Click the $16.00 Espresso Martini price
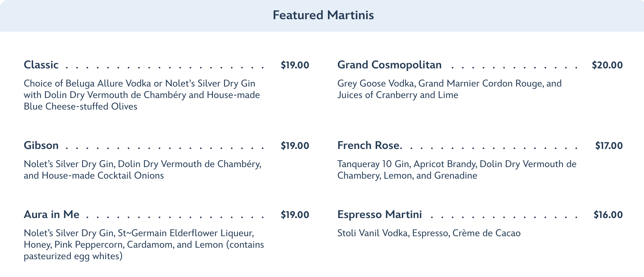Screen dimensions: 644x277 click(x=608, y=215)
